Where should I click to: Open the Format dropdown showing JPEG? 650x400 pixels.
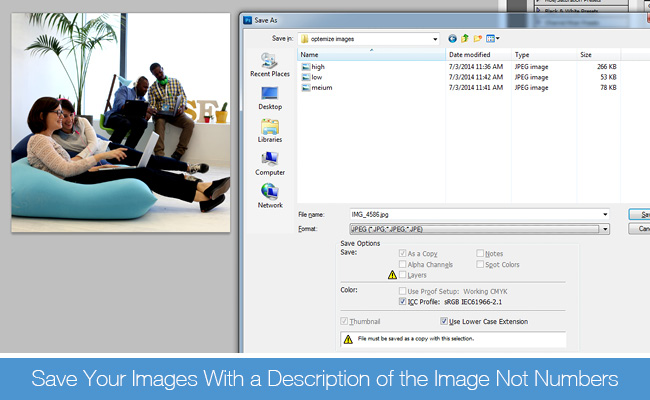(604, 229)
